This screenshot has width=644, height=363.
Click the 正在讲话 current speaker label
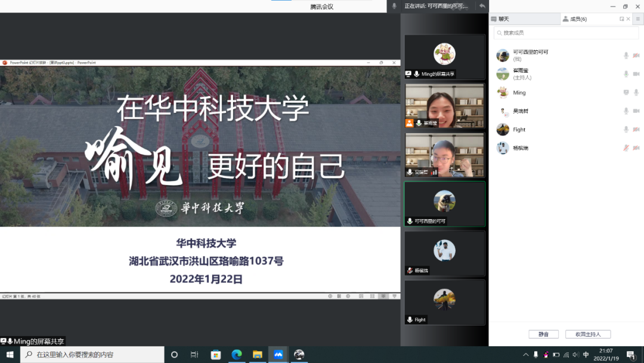(436, 6)
